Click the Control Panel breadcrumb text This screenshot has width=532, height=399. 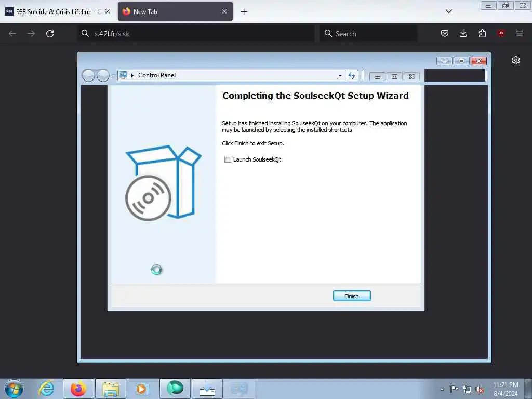(x=157, y=75)
